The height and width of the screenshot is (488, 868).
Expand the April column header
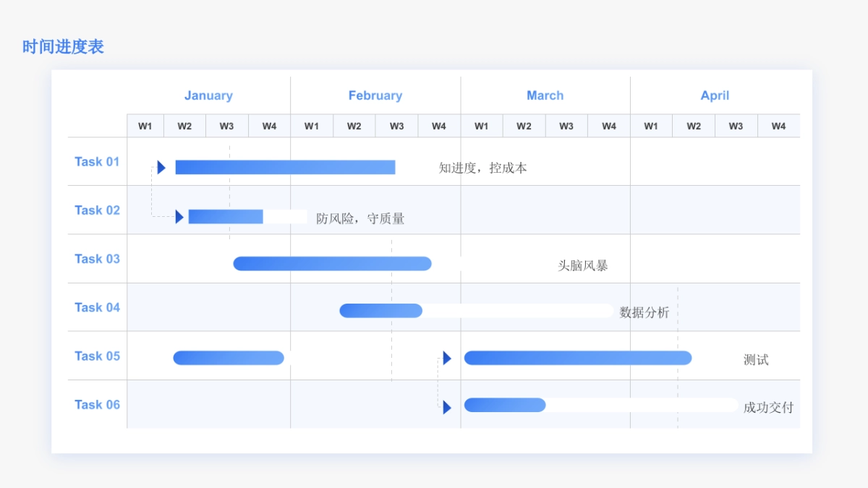[x=715, y=95]
